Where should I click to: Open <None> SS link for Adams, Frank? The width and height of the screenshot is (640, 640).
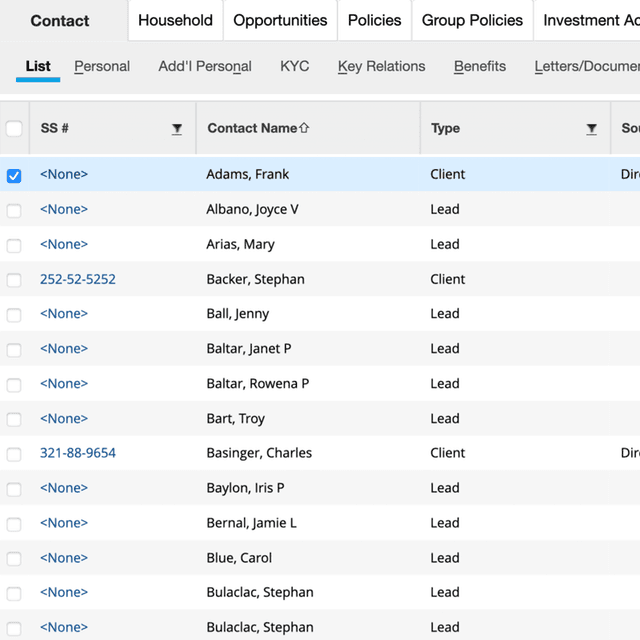coord(64,174)
